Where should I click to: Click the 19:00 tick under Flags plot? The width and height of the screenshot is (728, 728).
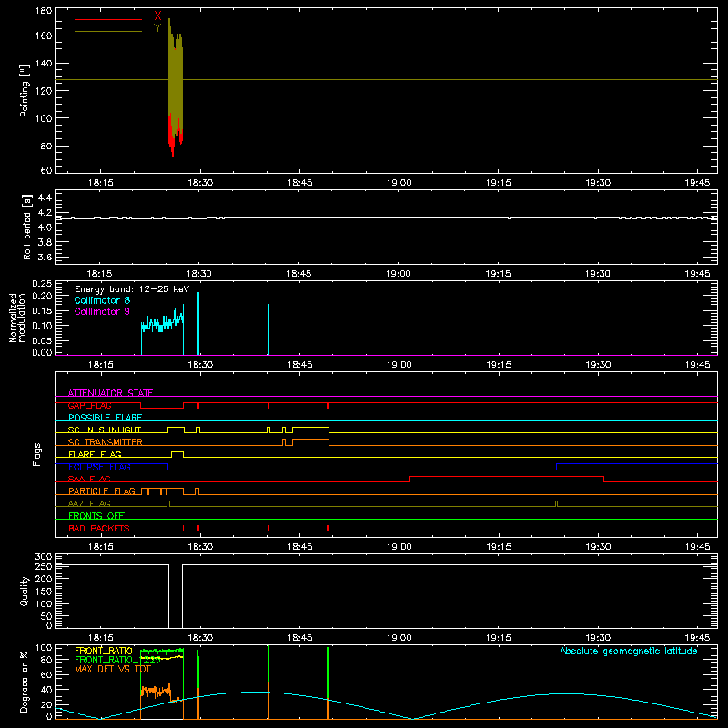399,547
